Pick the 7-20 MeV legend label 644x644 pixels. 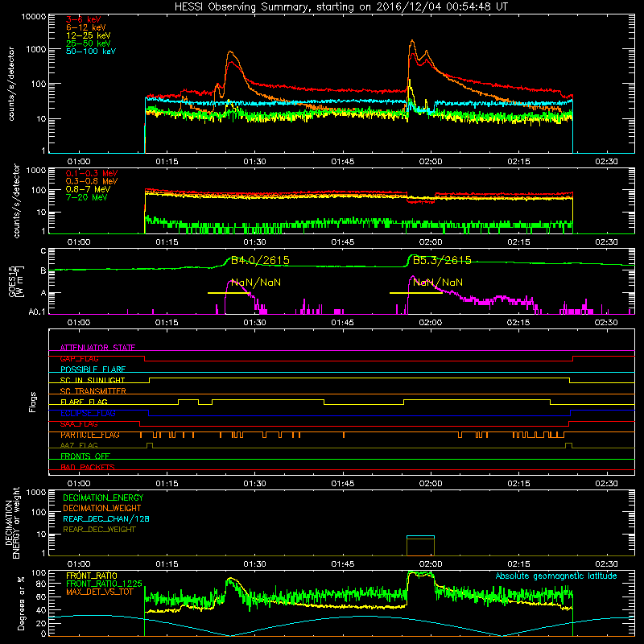(87, 197)
